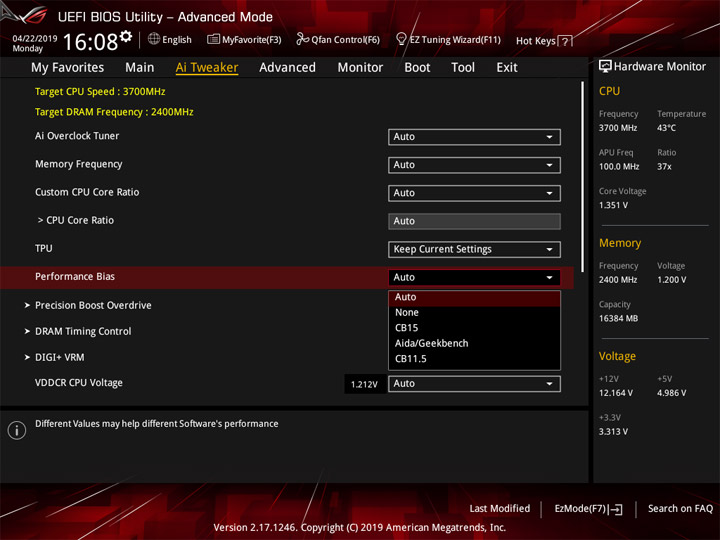Select the Performance Bias row label
Viewport: 720px width, 540px height.
click(75, 277)
